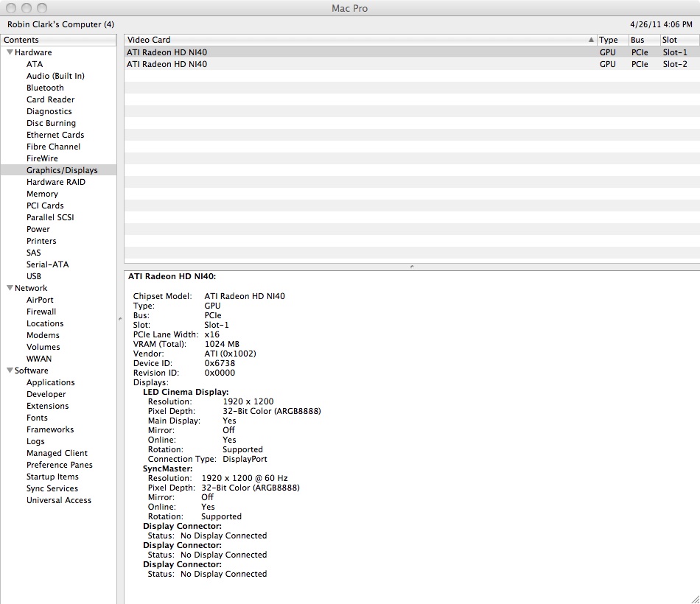Select Applications under Software

(x=50, y=382)
